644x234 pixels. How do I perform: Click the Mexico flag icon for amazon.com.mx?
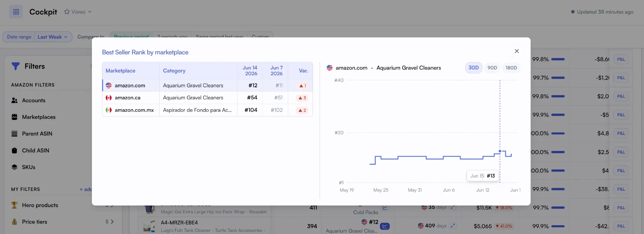pyautogui.click(x=109, y=110)
